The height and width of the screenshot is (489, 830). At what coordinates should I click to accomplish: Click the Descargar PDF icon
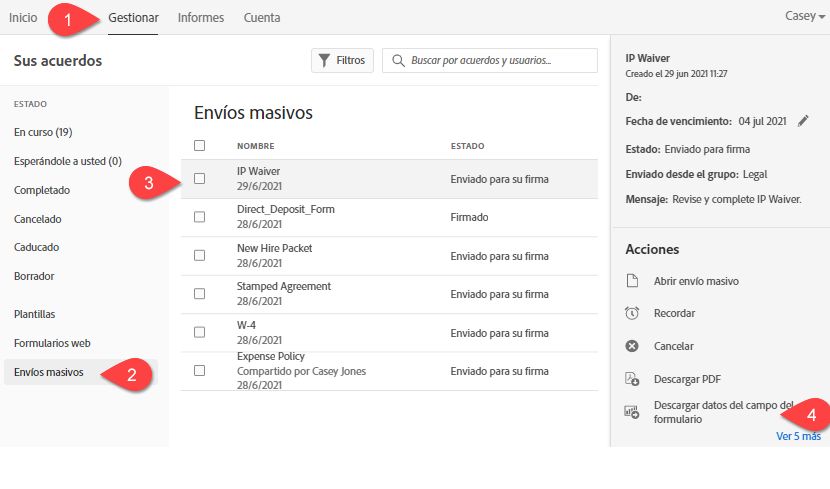pyautogui.click(x=632, y=379)
